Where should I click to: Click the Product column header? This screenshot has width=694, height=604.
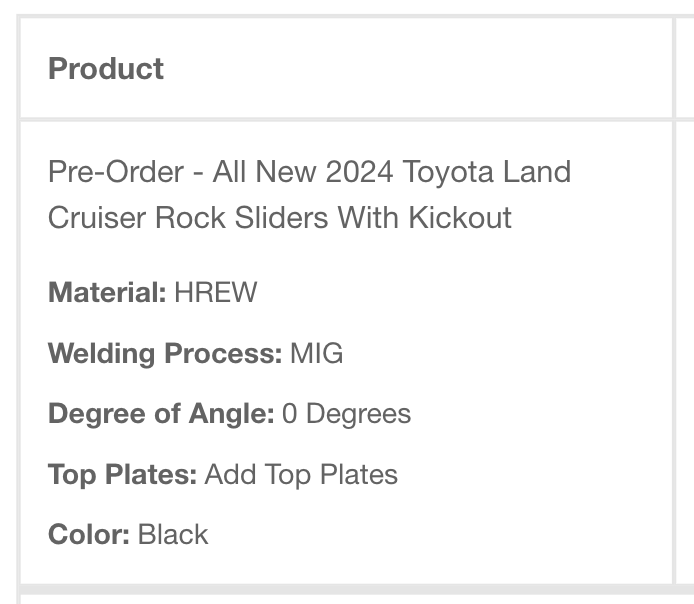pos(106,69)
